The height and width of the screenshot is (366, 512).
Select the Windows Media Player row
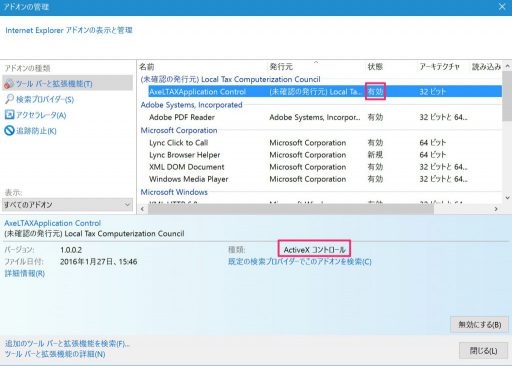[325, 179]
